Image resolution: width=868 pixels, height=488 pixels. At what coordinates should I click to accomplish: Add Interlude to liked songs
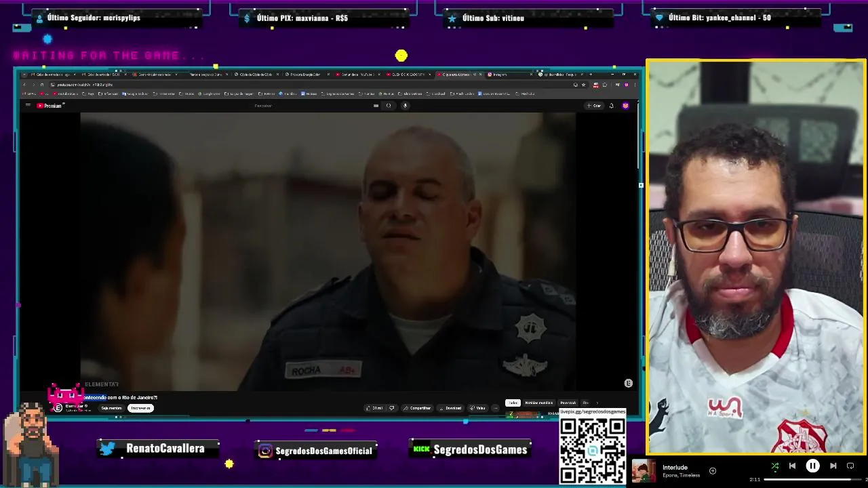[x=713, y=470]
